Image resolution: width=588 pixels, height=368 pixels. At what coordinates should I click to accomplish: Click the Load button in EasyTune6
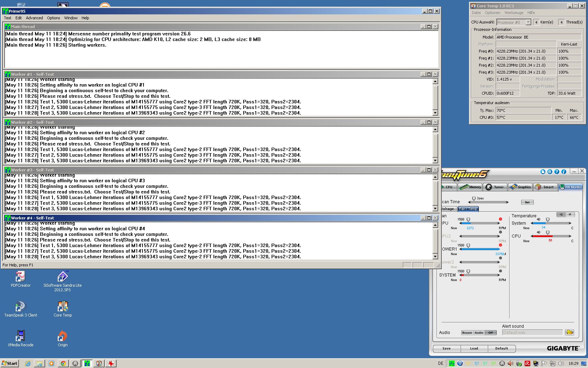[474, 348]
